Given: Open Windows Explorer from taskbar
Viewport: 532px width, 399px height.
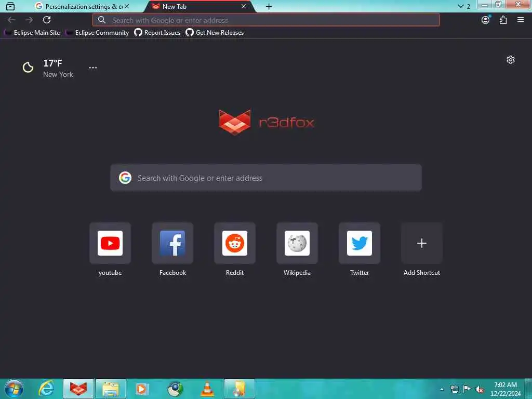Looking at the screenshot, I should pos(111,389).
